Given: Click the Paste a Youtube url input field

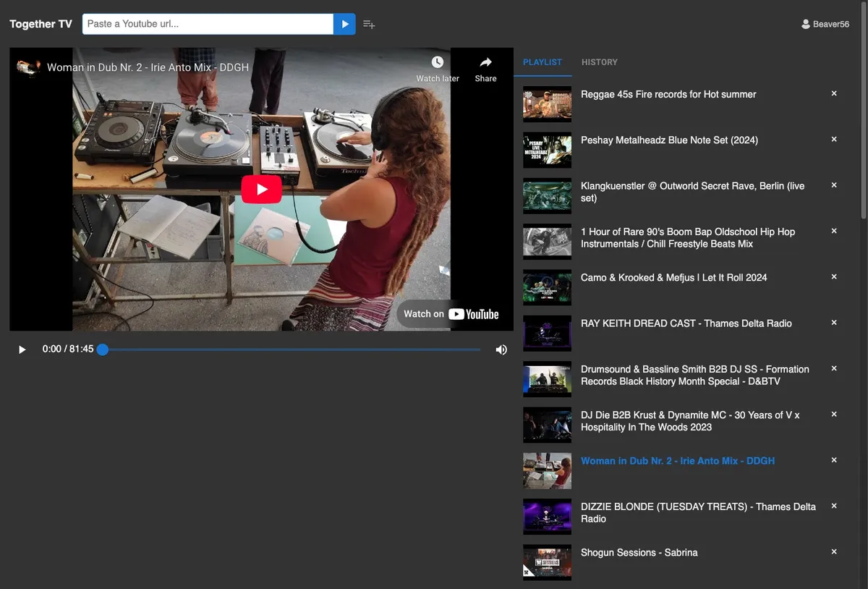Looking at the screenshot, I should point(208,24).
